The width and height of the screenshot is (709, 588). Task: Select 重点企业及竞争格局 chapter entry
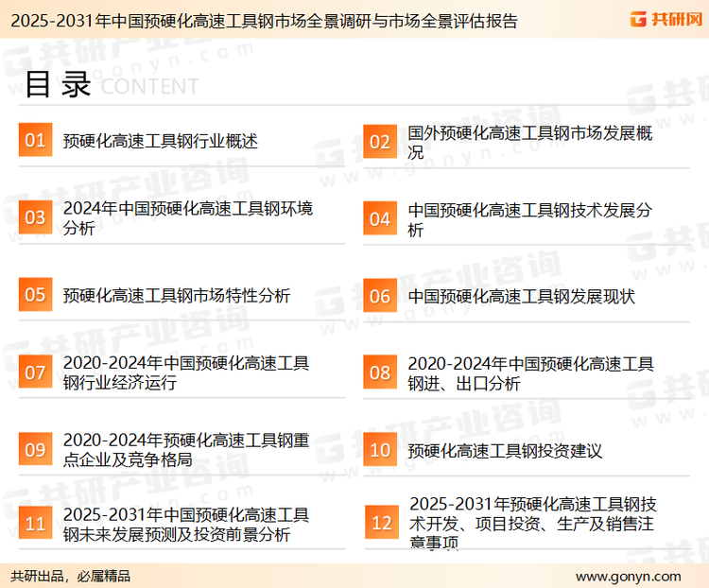[184, 450]
